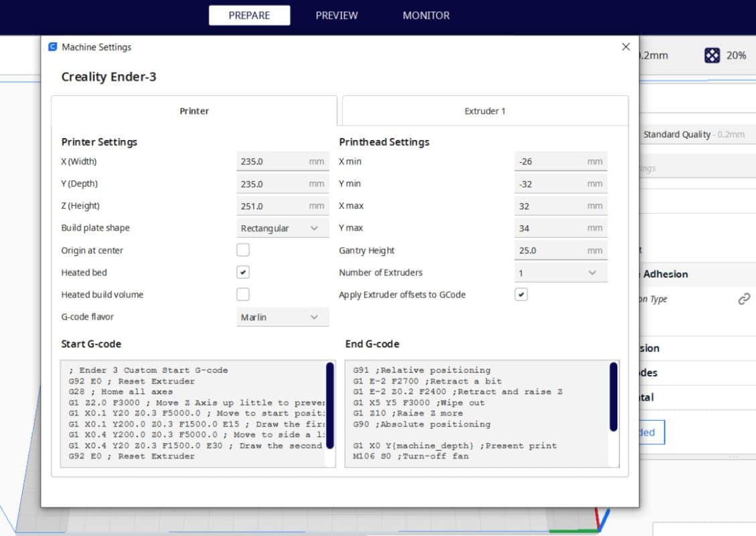Image resolution: width=756 pixels, height=536 pixels.
Task: Click the X Width value field
Action: click(281, 161)
